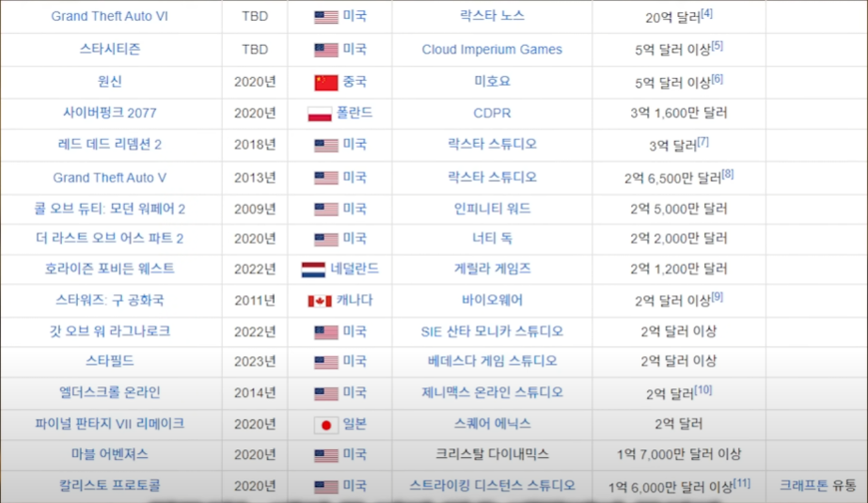Select the 크리스탈 다이내믹스 text cell
The image size is (868, 503).
tap(492, 455)
